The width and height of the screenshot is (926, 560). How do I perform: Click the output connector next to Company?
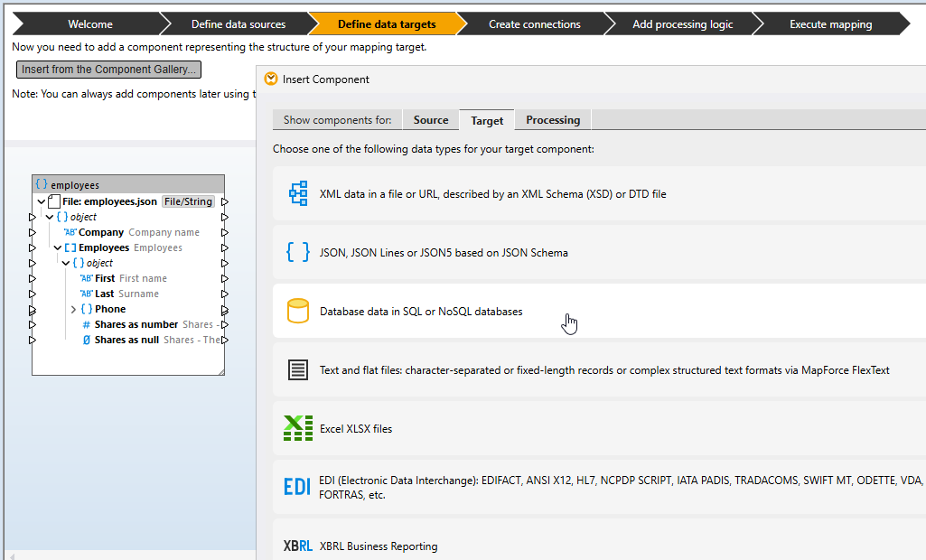225,232
